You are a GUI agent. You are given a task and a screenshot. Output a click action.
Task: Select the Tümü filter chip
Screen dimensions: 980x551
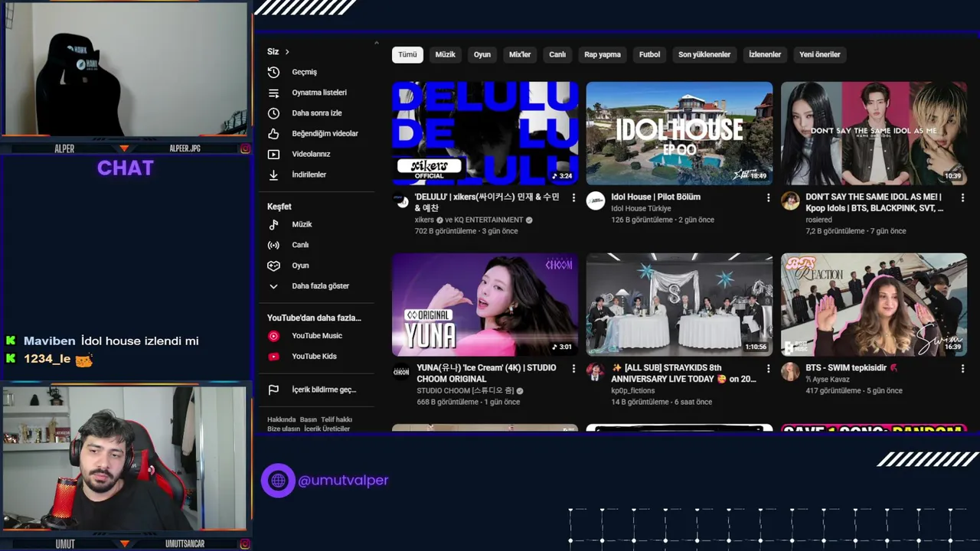click(407, 55)
